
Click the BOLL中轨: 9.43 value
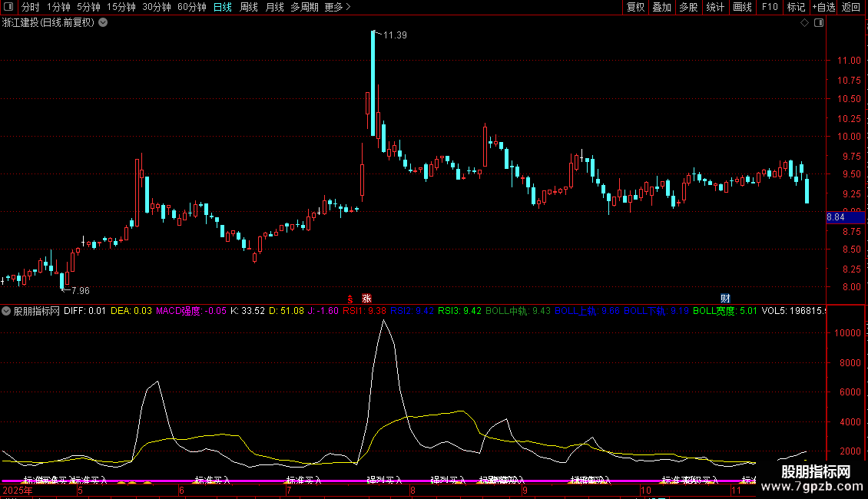(518, 311)
